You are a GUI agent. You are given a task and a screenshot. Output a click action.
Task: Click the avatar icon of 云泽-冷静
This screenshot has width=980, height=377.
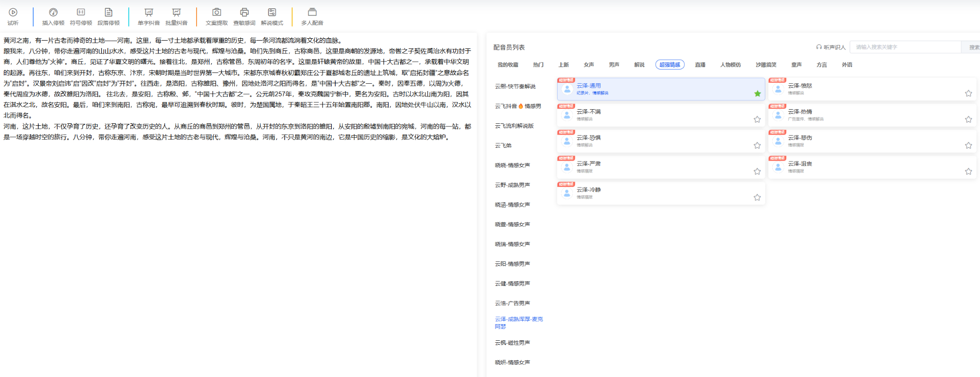[567, 193]
